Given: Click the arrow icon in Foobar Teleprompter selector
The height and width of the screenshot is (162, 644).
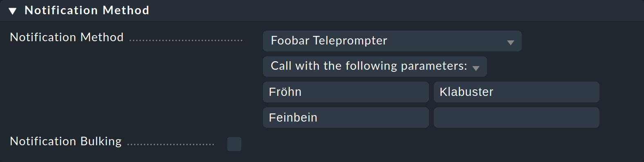Looking at the screenshot, I should (510, 42).
